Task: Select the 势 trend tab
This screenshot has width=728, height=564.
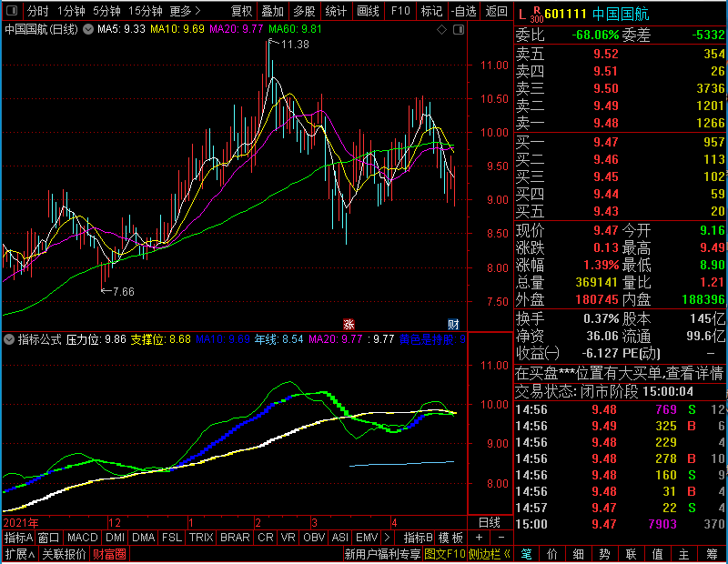Action: [x=604, y=554]
